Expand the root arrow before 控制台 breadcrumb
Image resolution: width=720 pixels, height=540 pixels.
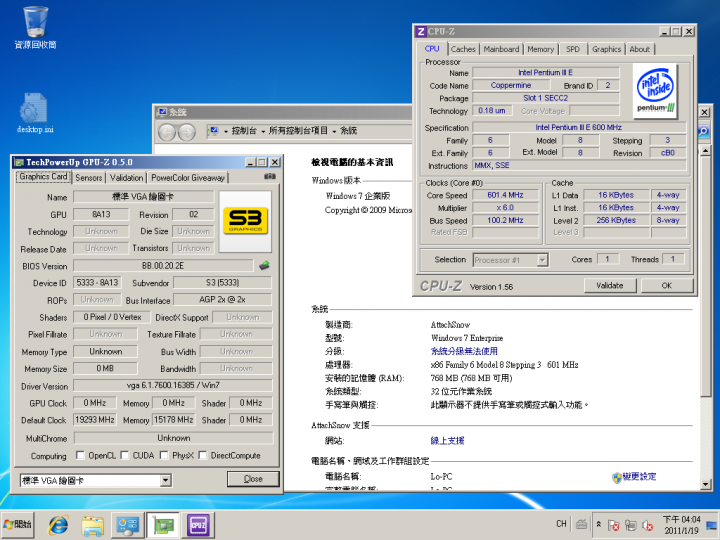226,132
